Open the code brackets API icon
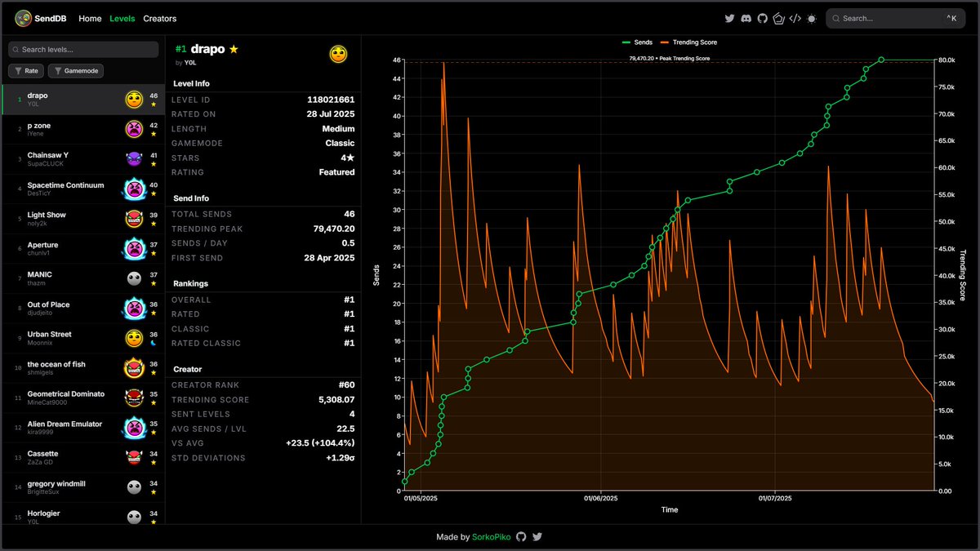980x551 pixels. tap(795, 18)
